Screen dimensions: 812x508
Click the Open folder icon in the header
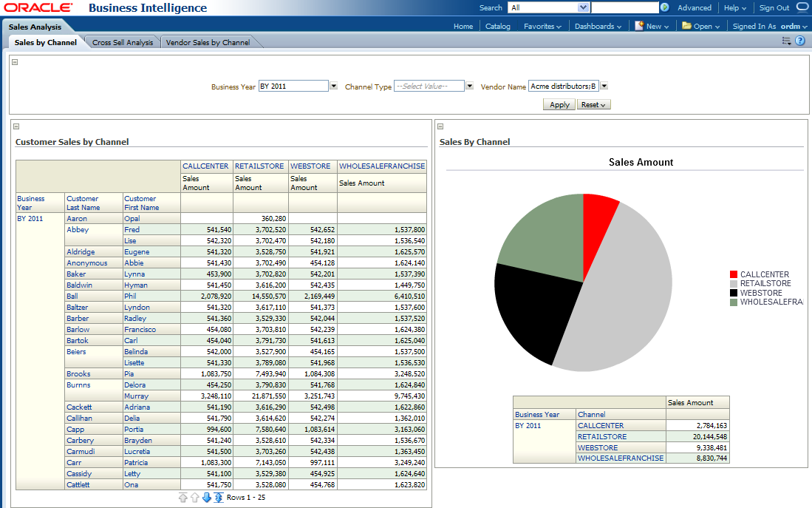pos(686,26)
